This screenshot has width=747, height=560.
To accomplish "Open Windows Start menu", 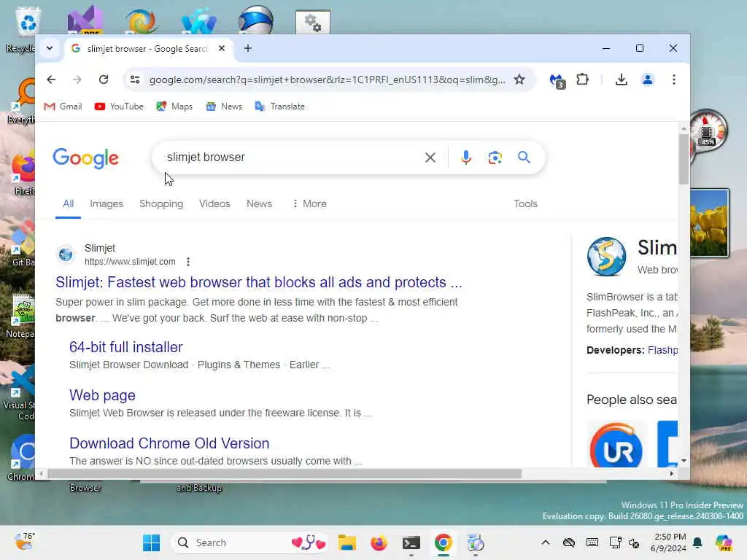I will click(x=151, y=542).
